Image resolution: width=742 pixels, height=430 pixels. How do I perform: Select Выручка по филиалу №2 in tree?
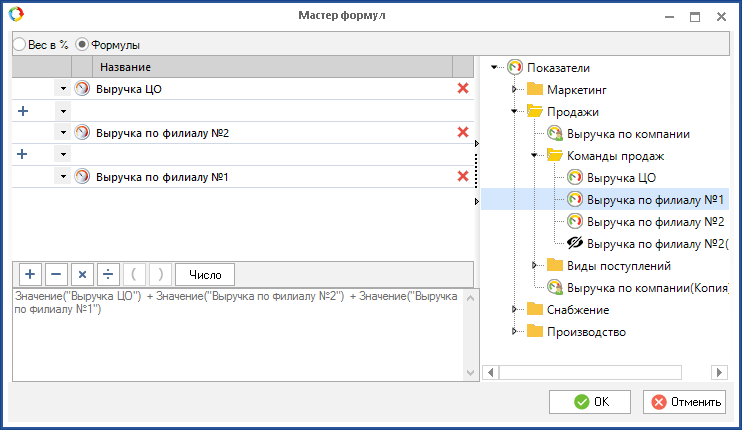click(x=655, y=221)
